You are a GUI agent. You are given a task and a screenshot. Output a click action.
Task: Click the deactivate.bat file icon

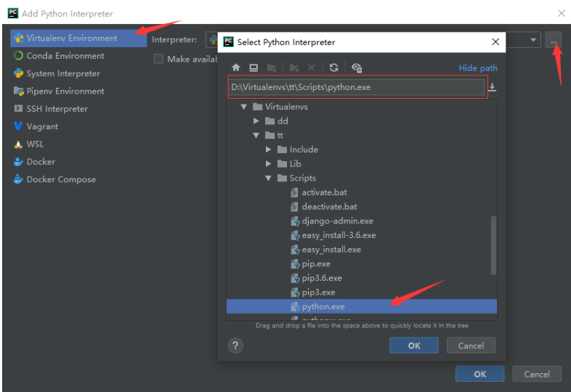[294, 207]
